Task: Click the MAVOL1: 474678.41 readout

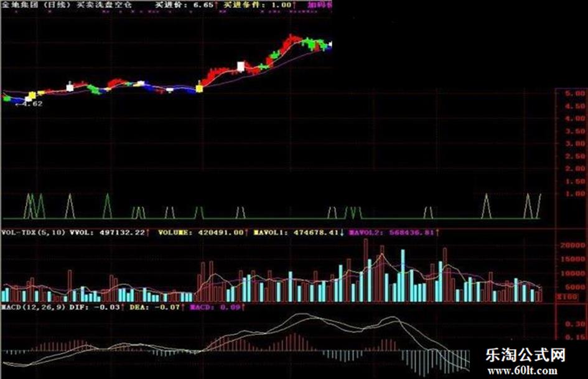Action: (x=296, y=233)
